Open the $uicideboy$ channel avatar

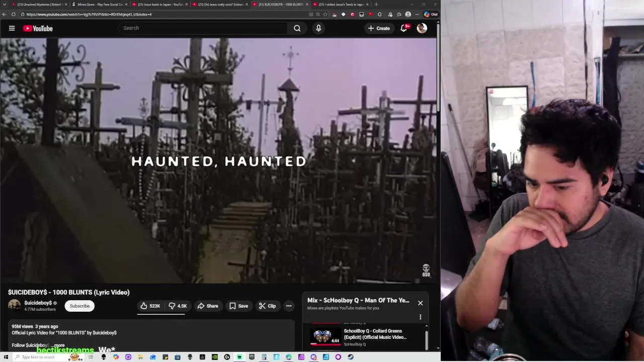click(x=14, y=306)
